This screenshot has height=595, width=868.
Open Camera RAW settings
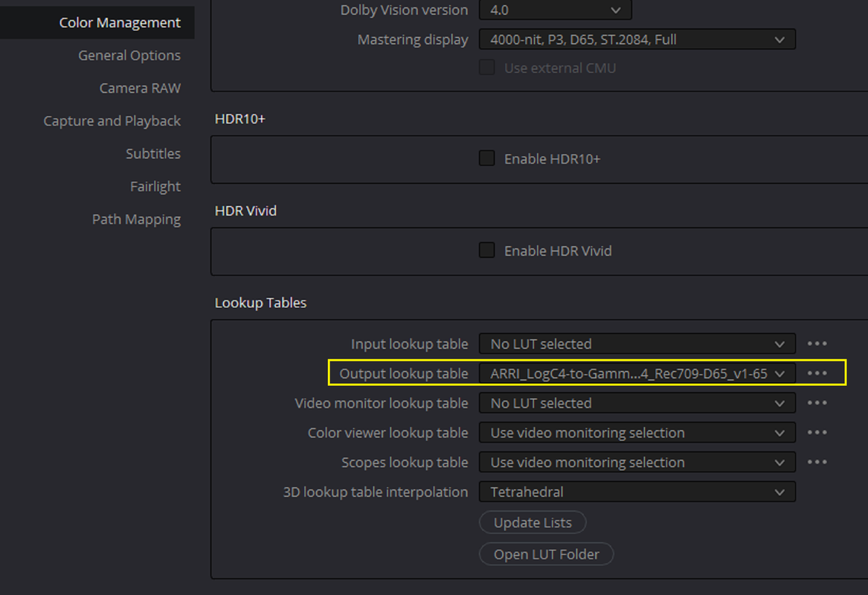tap(140, 88)
